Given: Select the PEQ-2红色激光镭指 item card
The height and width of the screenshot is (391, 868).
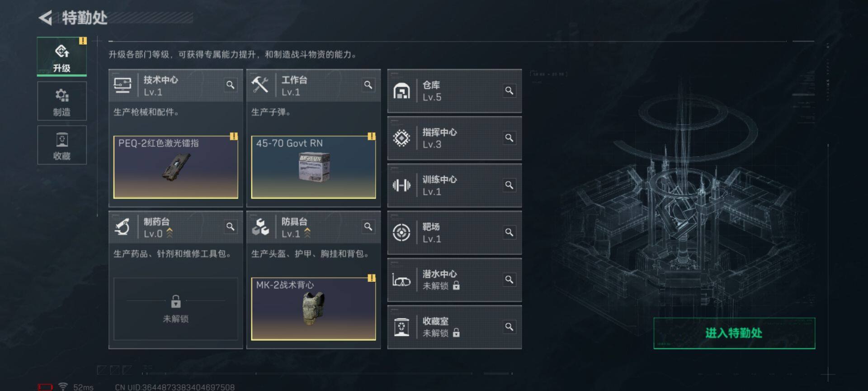Looking at the screenshot, I should pos(176,167).
